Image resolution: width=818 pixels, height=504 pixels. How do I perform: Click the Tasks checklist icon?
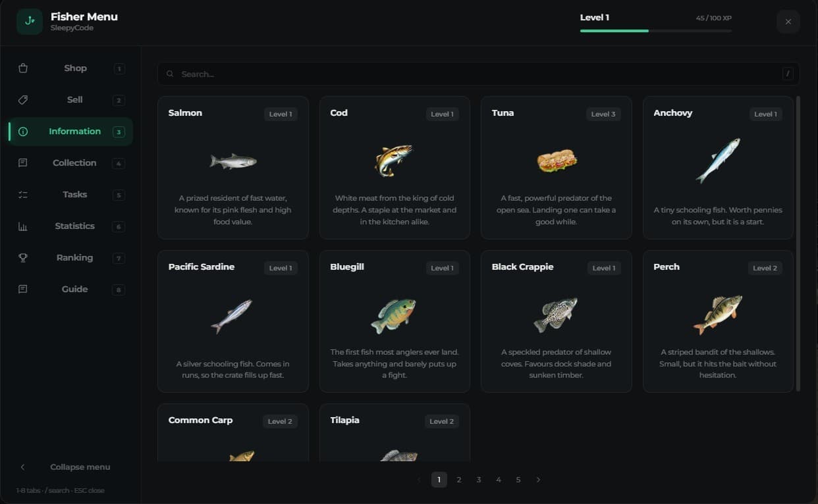coord(23,195)
